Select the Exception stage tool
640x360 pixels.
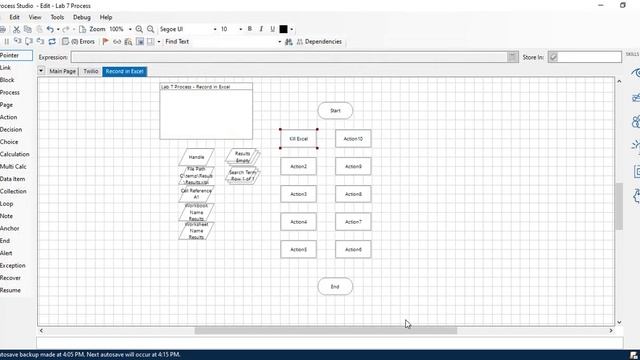point(13,266)
